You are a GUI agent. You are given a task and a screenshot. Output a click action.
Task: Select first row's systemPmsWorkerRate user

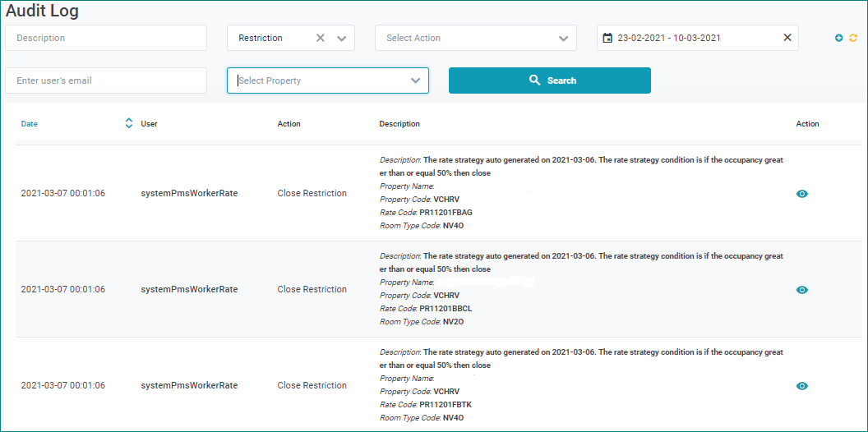[x=189, y=194]
